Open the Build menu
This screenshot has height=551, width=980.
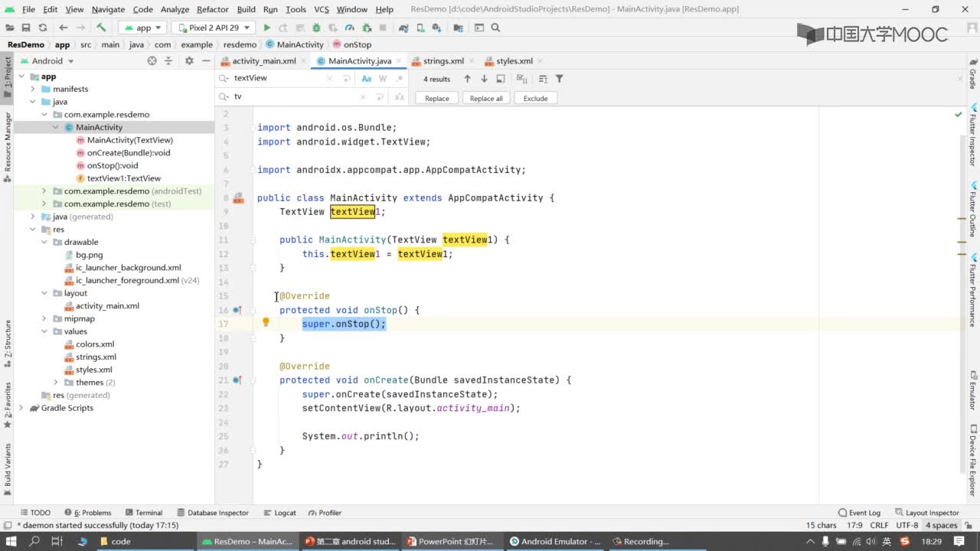pyautogui.click(x=247, y=9)
